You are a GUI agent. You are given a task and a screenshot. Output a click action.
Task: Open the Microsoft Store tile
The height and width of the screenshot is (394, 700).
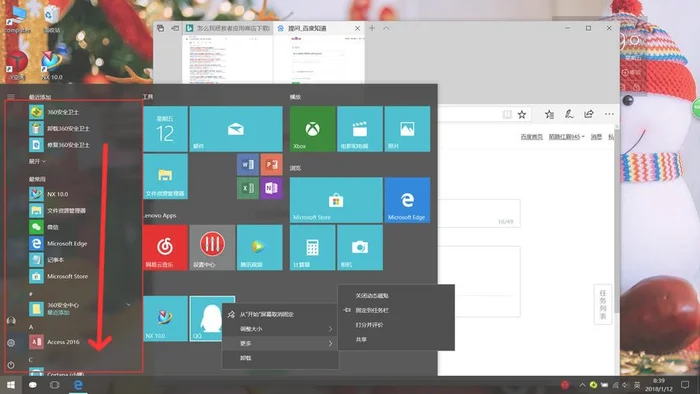(336, 200)
